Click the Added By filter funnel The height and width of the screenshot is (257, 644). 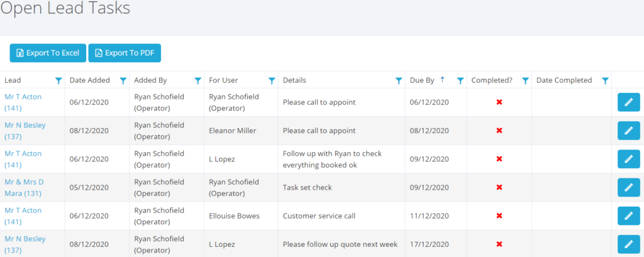pos(198,80)
